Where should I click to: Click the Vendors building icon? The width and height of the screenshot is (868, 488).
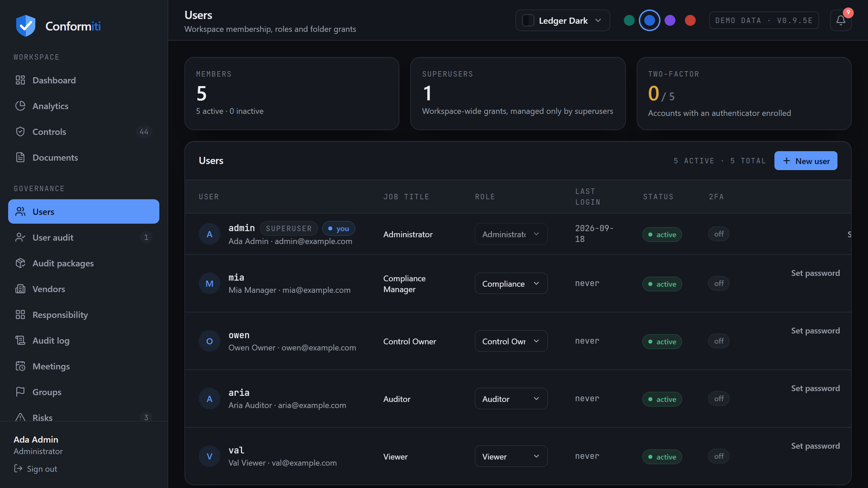tap(20, 289)
